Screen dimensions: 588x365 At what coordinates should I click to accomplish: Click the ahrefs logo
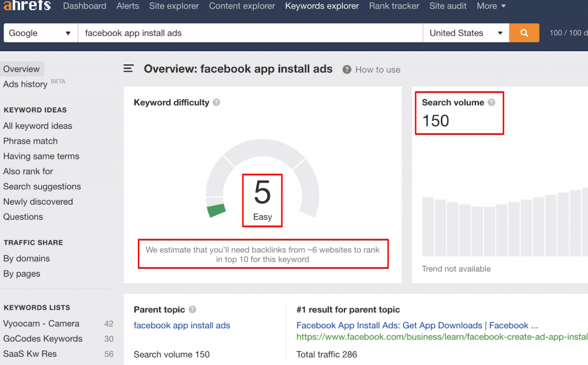coord(27,6)
